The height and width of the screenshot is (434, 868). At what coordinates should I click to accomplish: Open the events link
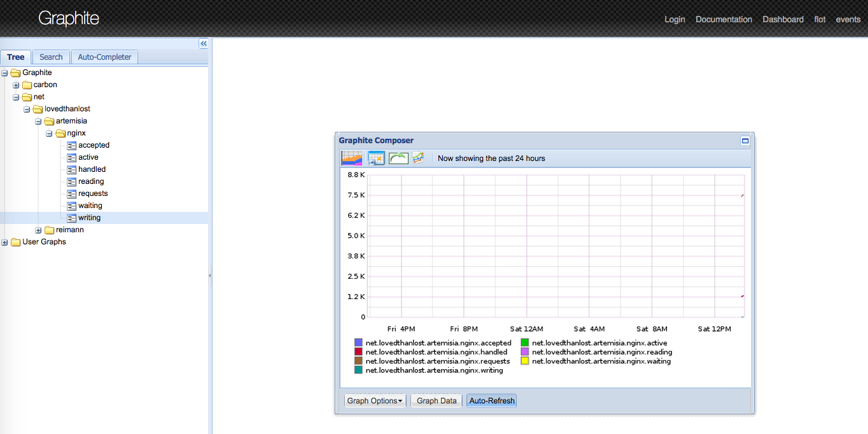click(x=848, y=19)
